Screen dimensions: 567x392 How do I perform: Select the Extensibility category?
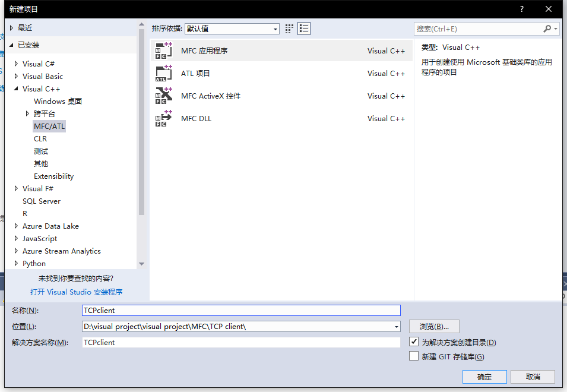53,176
